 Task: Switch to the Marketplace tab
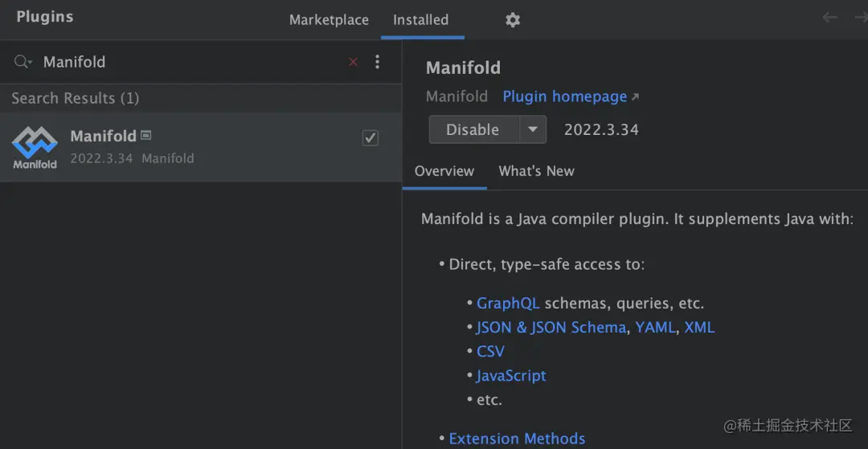(329, 20)
